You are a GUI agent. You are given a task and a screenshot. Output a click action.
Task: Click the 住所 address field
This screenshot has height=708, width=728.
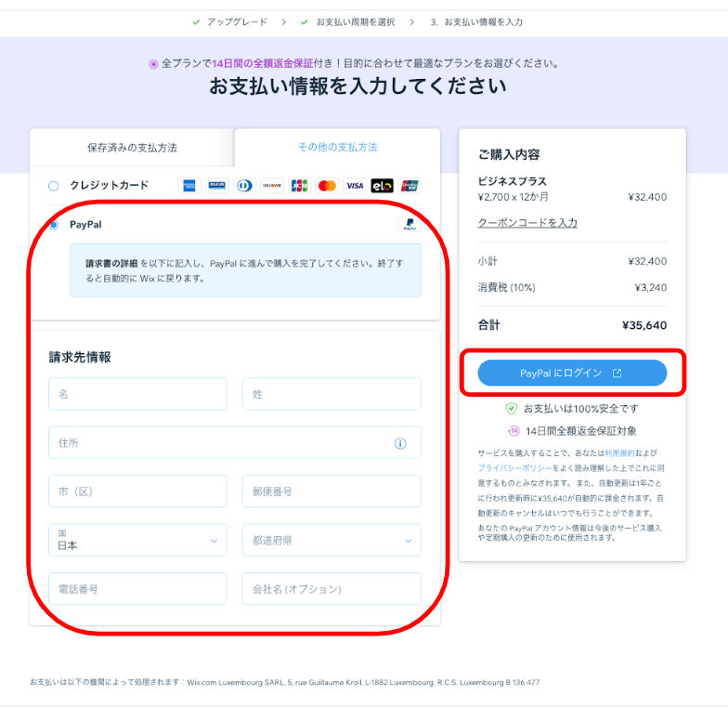tap(235, 442)
